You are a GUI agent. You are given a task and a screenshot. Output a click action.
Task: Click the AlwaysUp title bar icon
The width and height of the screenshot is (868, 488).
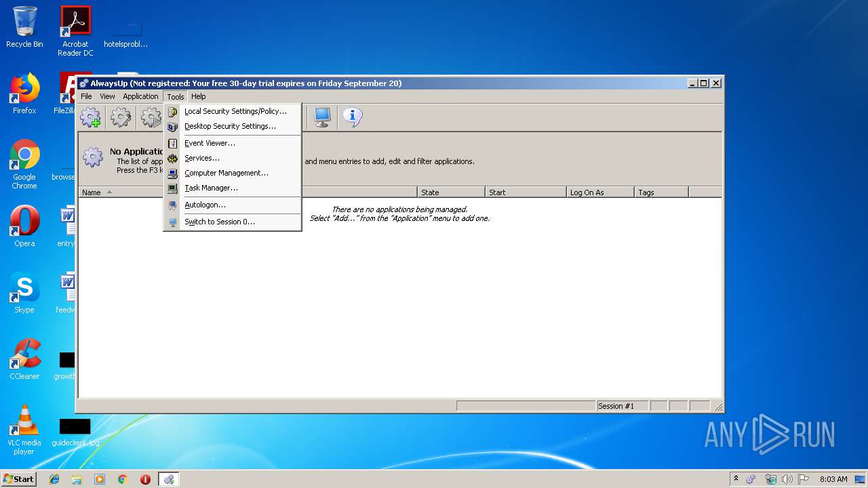click(84, 83)
